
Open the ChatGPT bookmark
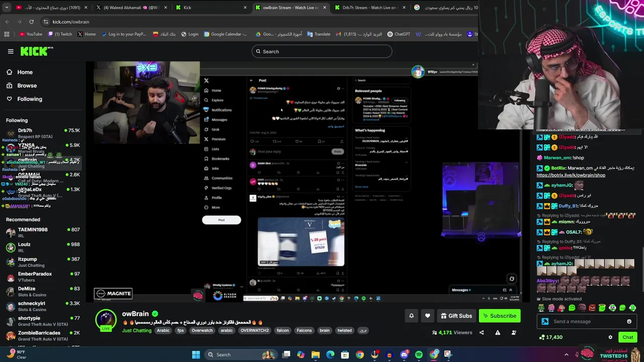coord(398,34)
